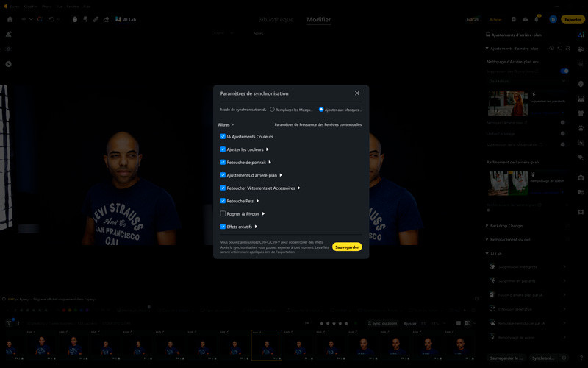The width and height of the screenshot is (588, 368).
Task: Open Extension générative in AI Lab
Action: pos(528,309)
